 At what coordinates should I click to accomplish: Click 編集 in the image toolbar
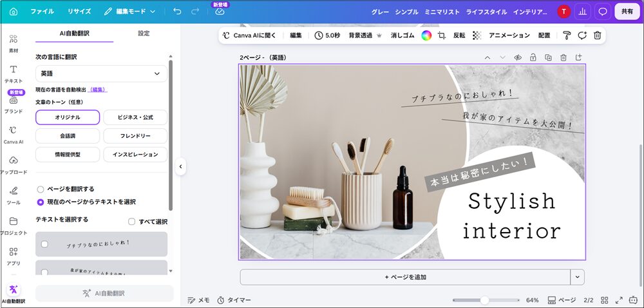[x=296, y=35]
